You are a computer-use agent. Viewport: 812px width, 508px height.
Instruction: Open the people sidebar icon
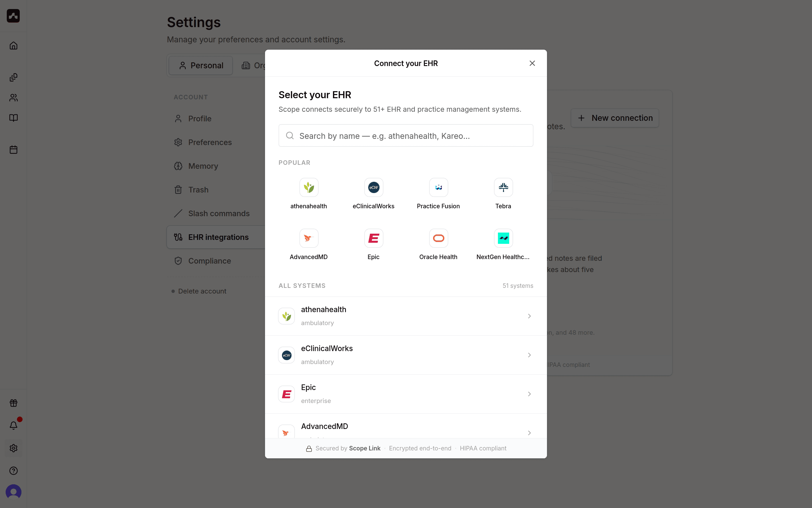pyautogui.click(x=14, y=98)
